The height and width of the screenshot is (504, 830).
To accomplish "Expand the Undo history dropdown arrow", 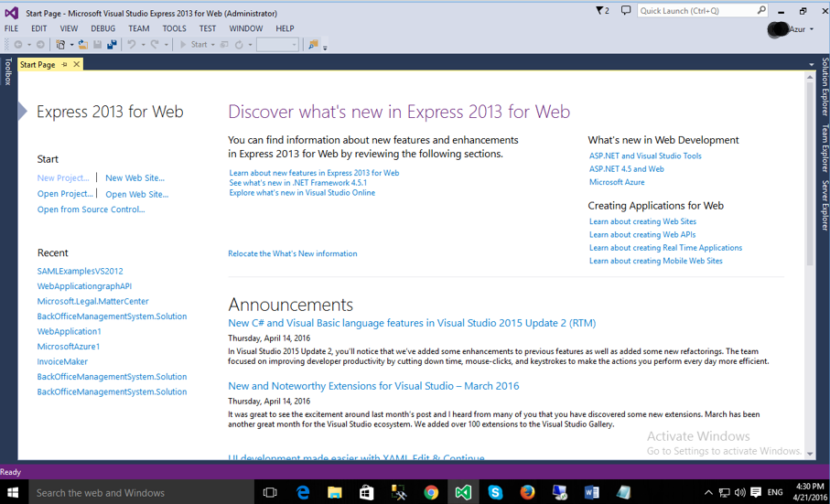I will (143, 45).
